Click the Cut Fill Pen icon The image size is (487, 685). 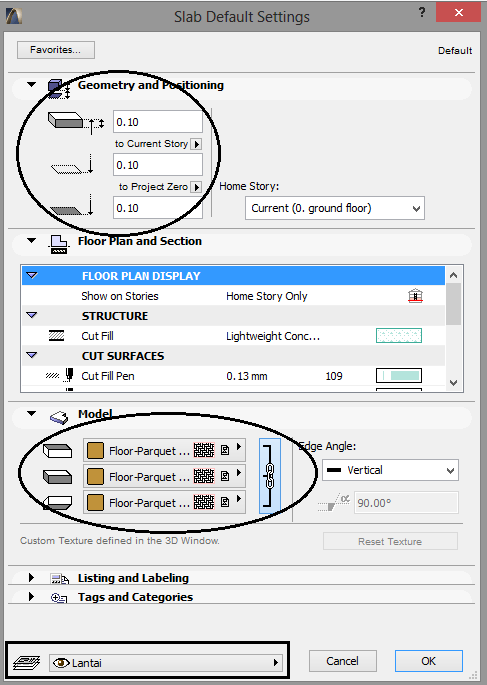60,375
